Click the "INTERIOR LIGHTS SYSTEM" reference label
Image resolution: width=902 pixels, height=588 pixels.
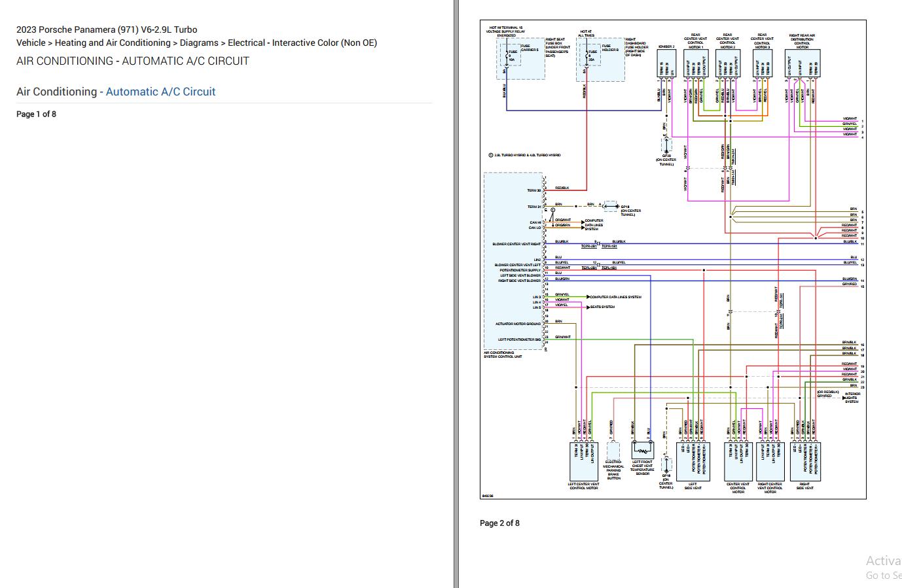pyautogui.click(x=852, y=398)
